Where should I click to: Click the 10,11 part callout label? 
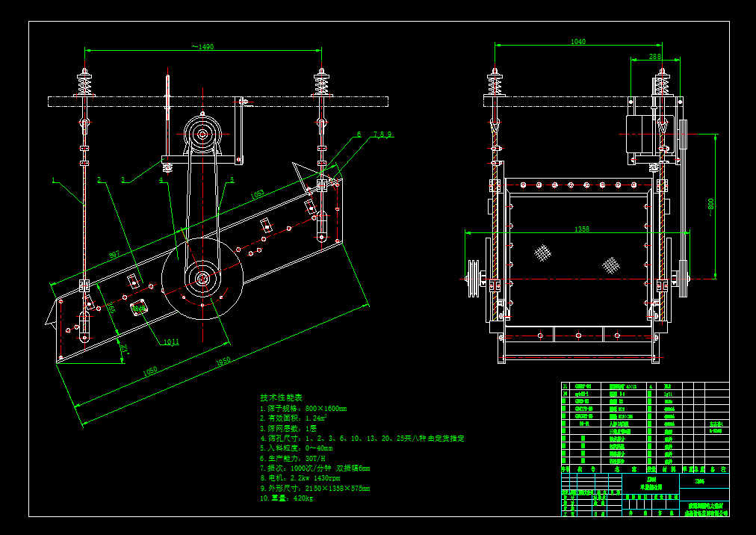click(x=170, y=342)
